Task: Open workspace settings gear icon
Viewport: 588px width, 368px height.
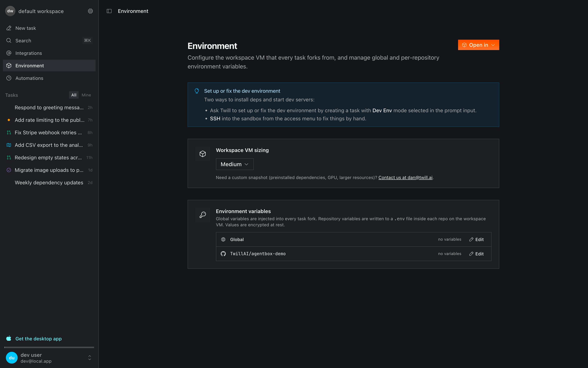Action: point(90,11)
